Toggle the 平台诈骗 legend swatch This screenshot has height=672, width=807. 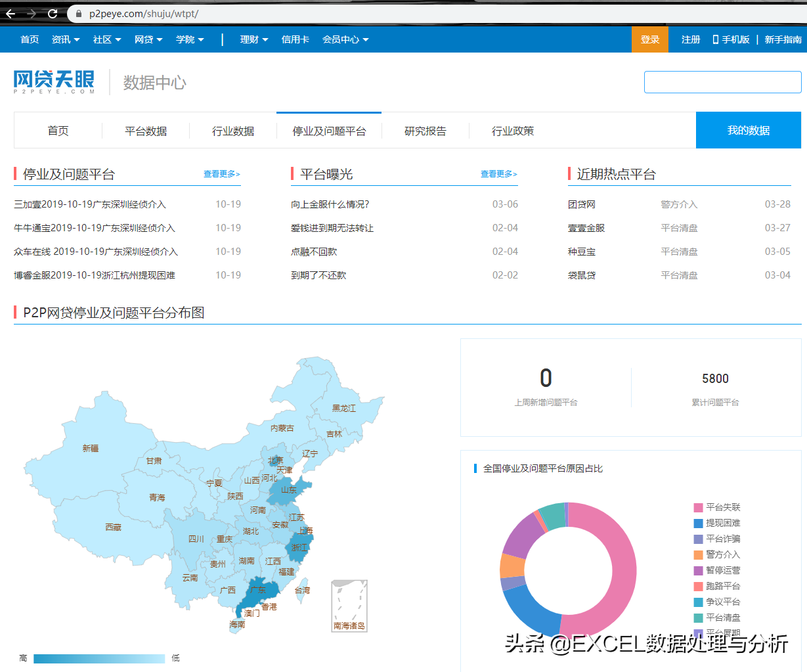click(699, 539)
